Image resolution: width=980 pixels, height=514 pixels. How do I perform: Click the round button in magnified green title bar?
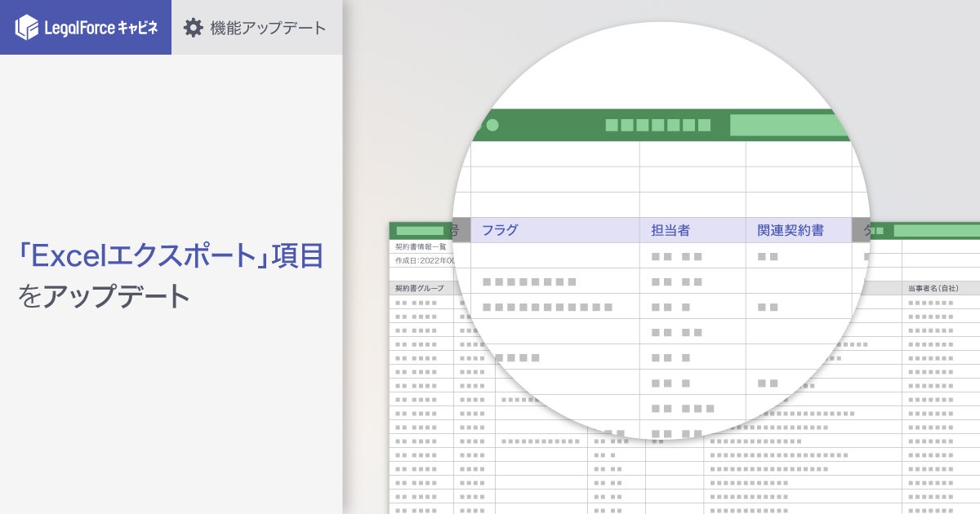492,126
